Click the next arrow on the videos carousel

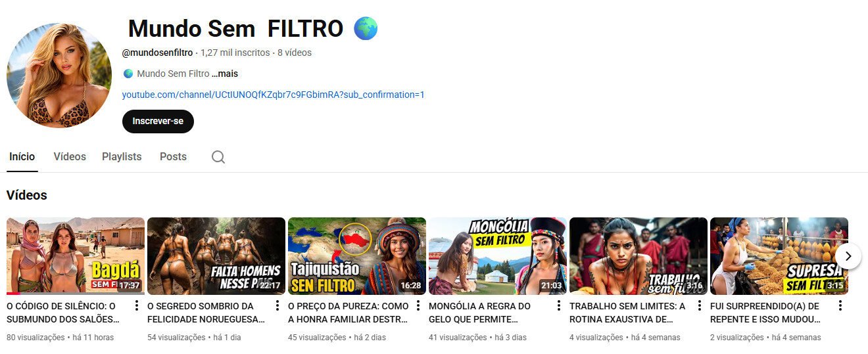(848, 256)
